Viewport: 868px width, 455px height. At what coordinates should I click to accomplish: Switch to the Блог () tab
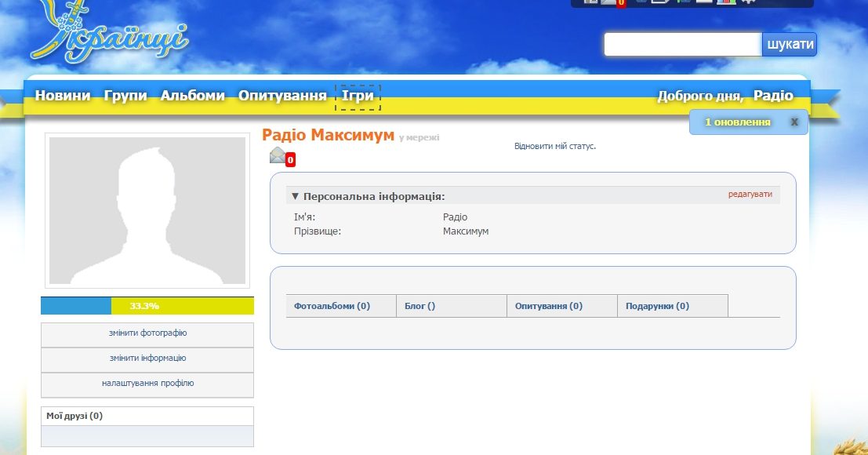[452, 305]
